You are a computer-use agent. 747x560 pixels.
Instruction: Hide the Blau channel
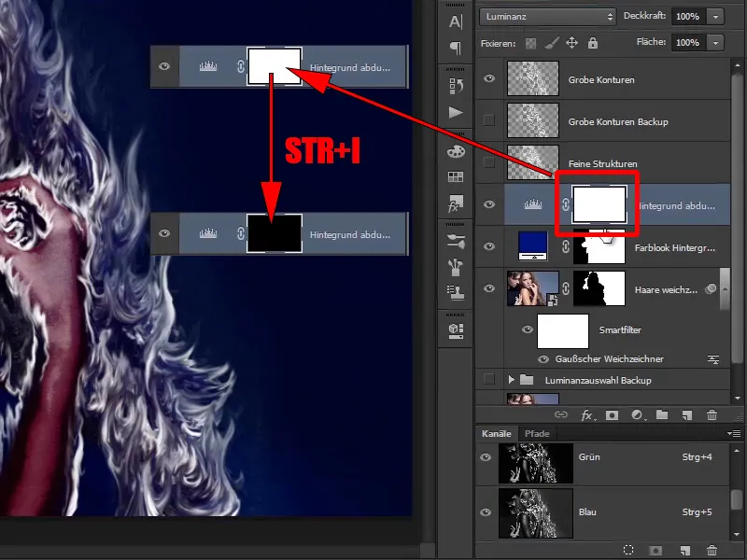pos(486,512)
